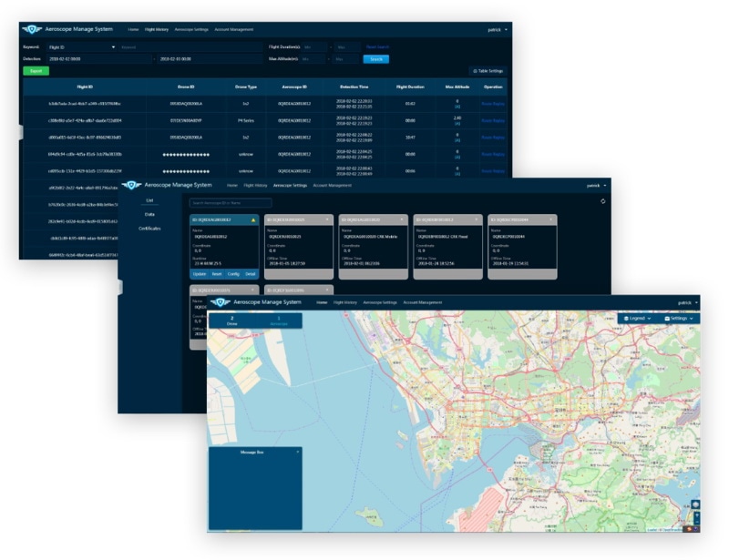
Task: Click the map zoom in plus button
Action: click(x=696, y=515)
